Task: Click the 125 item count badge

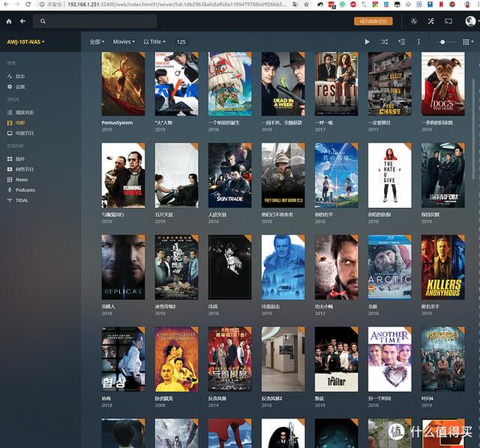Action: tap(181, 42)
